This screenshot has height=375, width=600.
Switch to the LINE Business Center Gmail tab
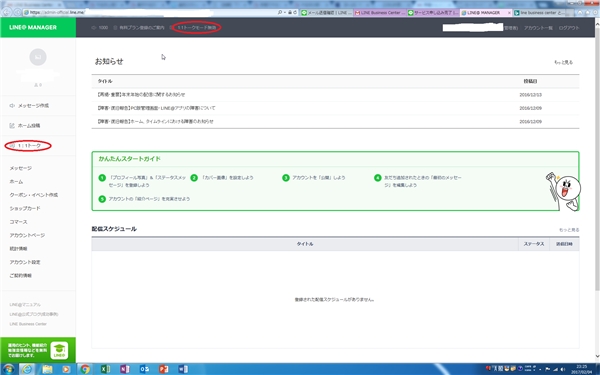click(380, 13)
